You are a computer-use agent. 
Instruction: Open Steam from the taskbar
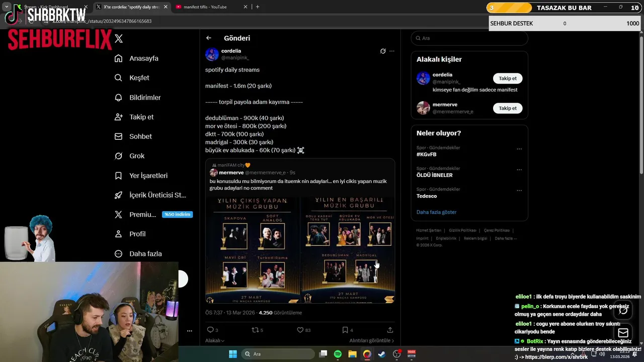tap(382, 354)
